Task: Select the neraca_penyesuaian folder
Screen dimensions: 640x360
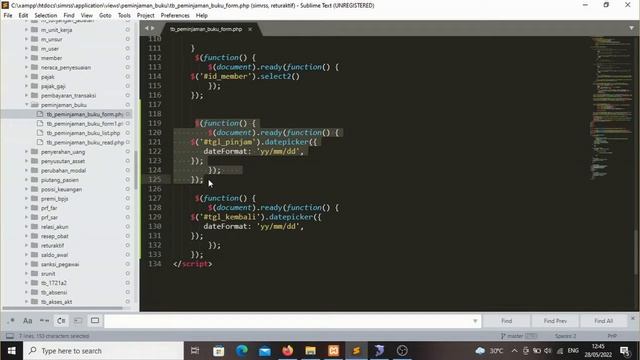Action: [x=66, y=67]
